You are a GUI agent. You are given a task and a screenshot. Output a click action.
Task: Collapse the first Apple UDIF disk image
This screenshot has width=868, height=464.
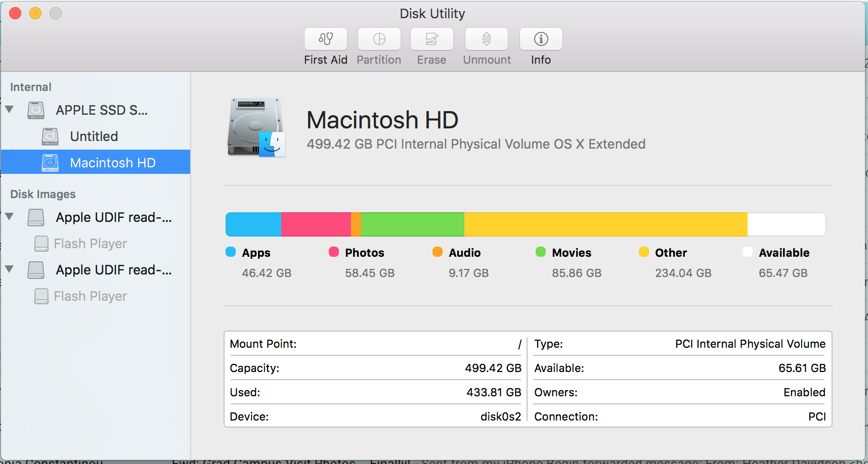point(9,217)
